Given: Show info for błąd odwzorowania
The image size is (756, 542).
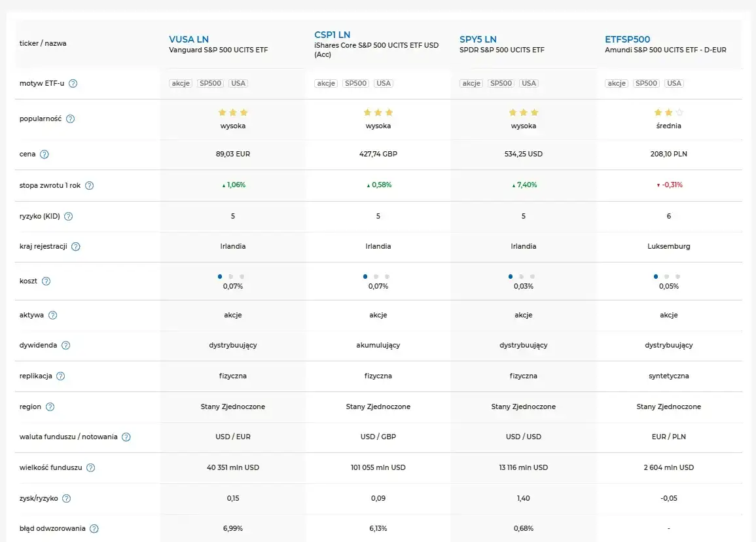Looking at the screenshot, I should click(x=94, y=529).
